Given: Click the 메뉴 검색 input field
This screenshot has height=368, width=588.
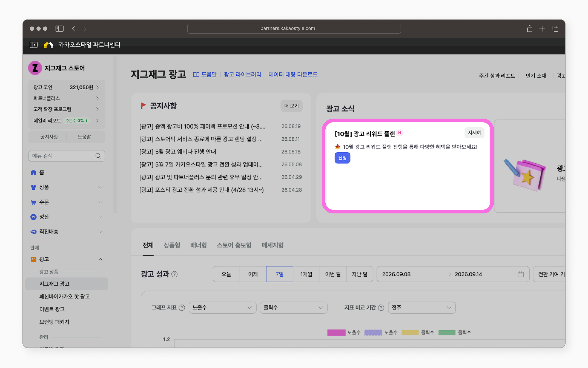Looking at the screenshot, I should [x=67, y=156].
